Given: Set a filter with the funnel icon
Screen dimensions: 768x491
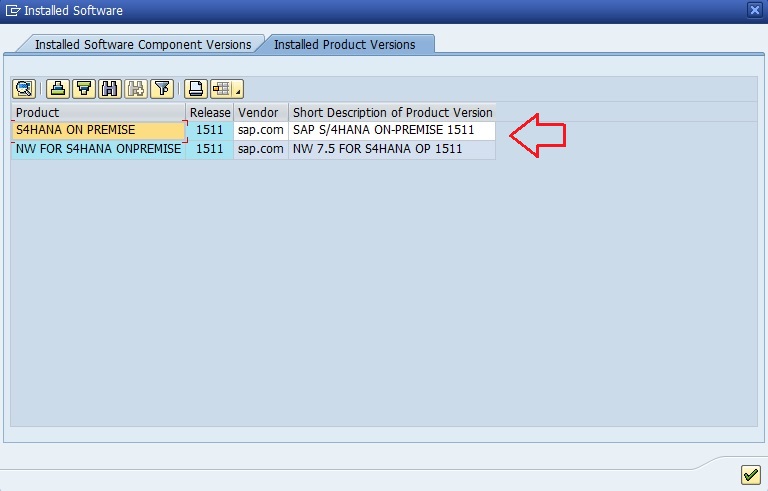Looking at the screenshot, I should tap(162, 89).
